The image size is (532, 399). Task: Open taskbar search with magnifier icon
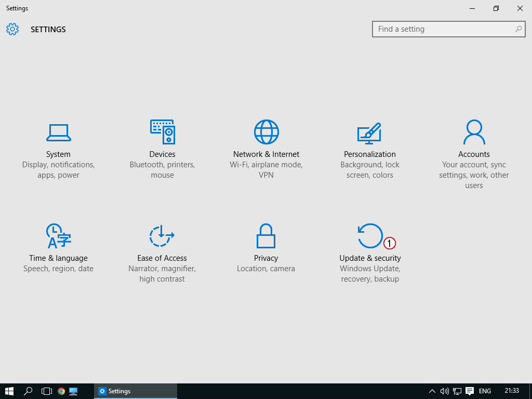(x=29, y=391)
